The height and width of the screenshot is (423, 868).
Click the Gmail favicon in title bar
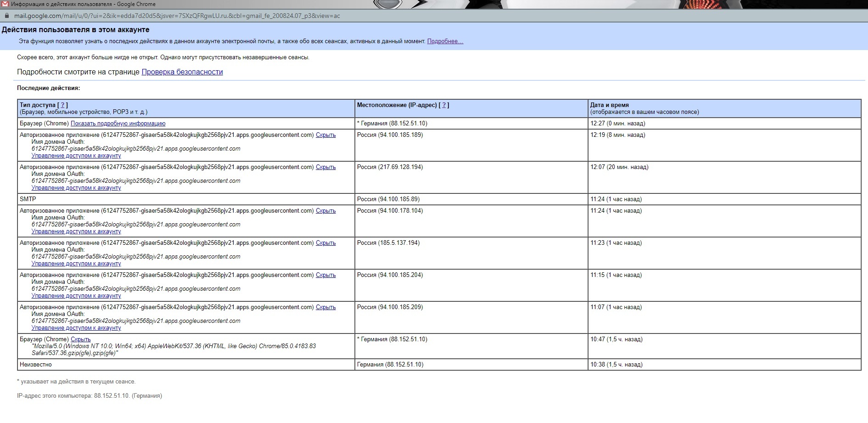point(5,4)
